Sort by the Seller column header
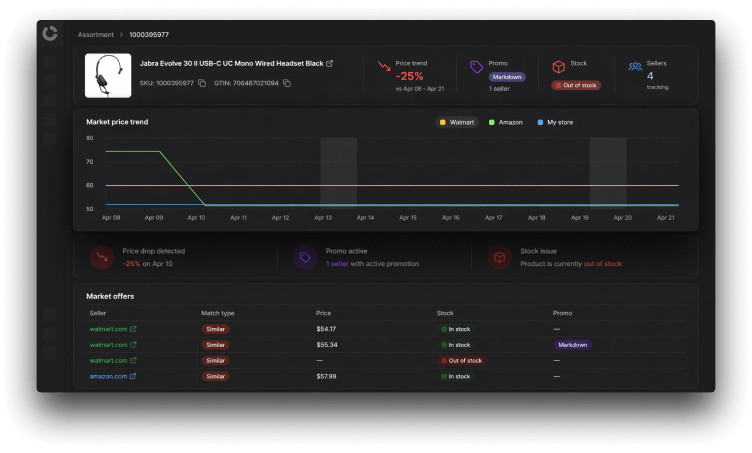Screen dimensions: 752x453 [x=97, y=313]
